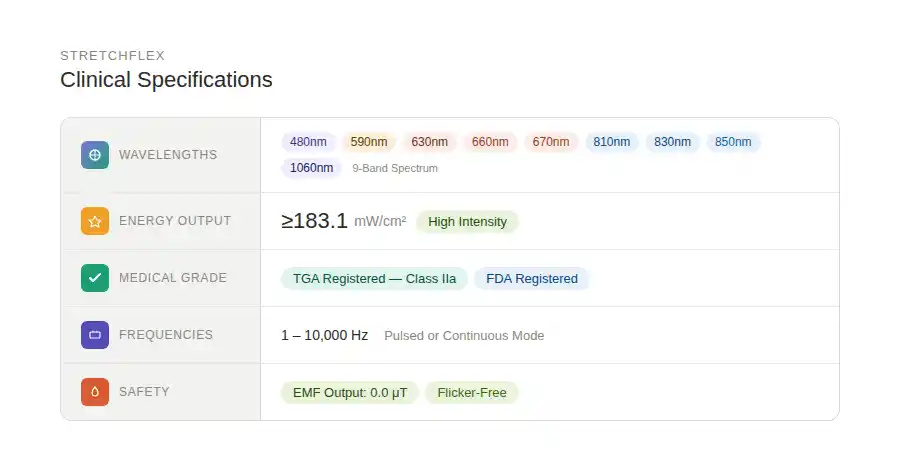900x475 pixels.
Task: Select the 480nm wavelength chip
Action: pyautogui.click(x=308, y=142)
